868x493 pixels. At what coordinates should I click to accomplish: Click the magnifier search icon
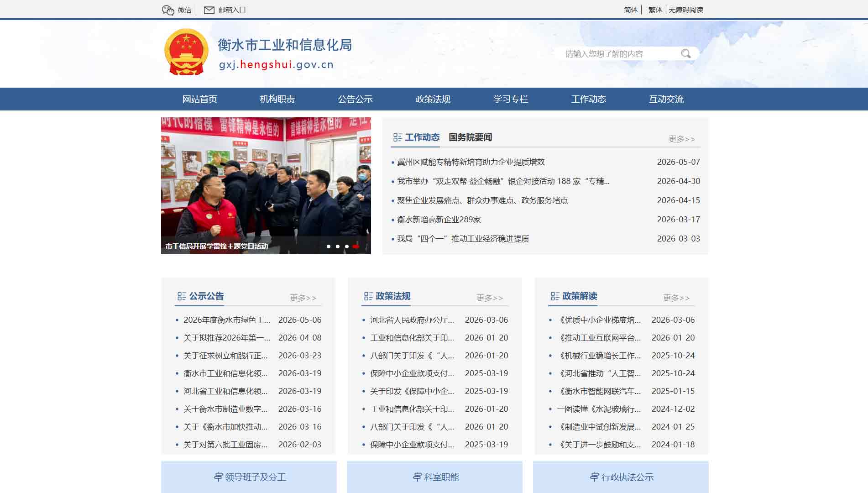(685, 54)
